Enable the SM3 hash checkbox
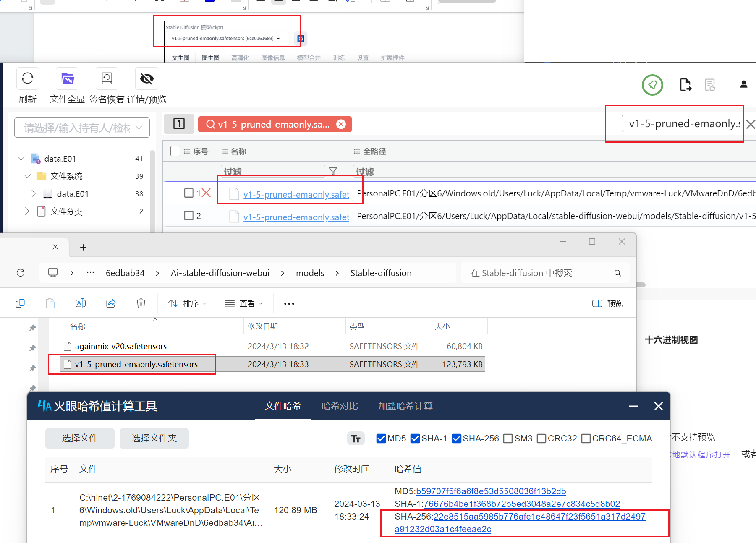 [508, 439]
